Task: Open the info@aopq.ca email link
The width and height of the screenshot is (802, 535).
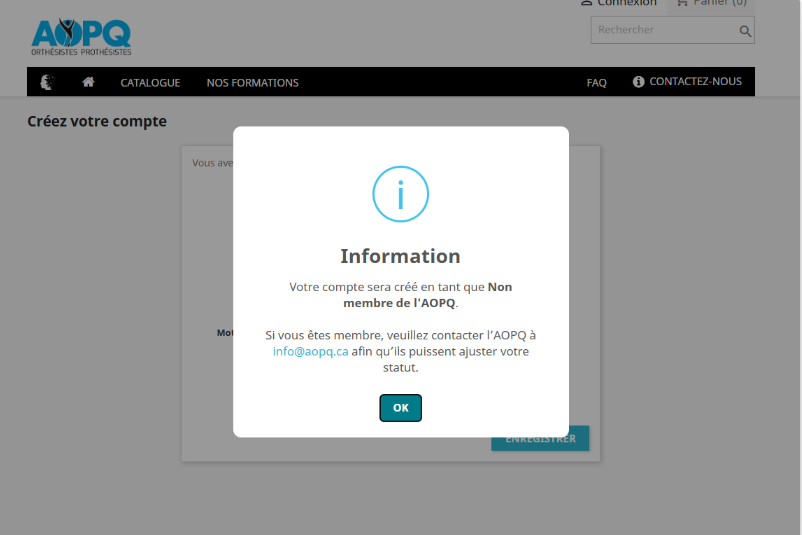Action: [310, 351]
